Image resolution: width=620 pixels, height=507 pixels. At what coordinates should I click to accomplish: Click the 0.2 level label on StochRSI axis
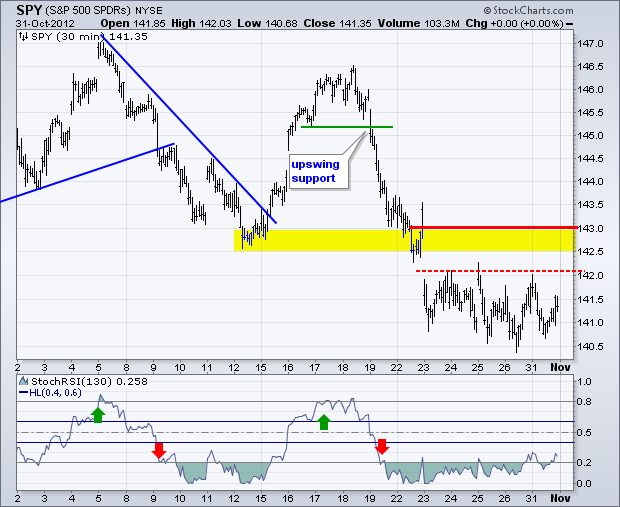click(584, 462)
